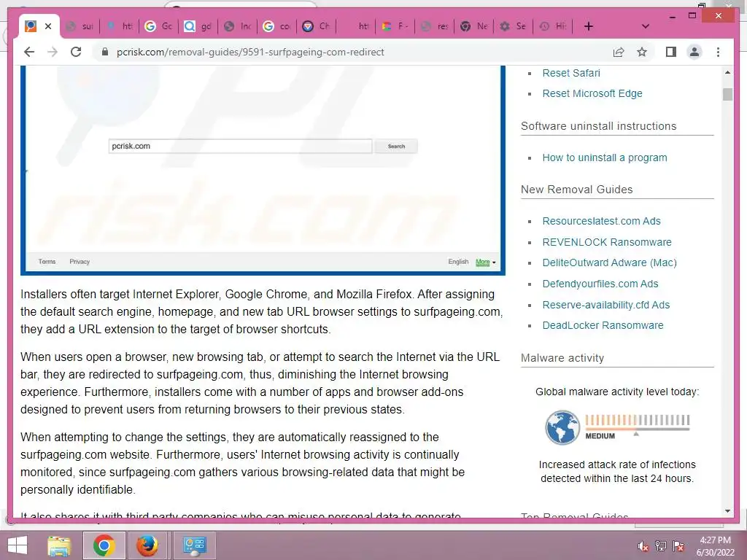Close the active pcrisk tab
747x560 pixels.
pyautogui.click(x=48, y=26)
